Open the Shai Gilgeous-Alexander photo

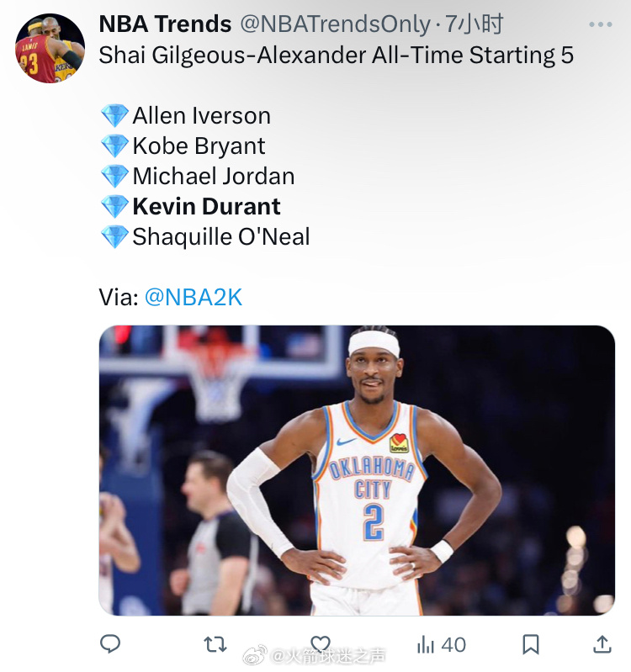[357, 470]
